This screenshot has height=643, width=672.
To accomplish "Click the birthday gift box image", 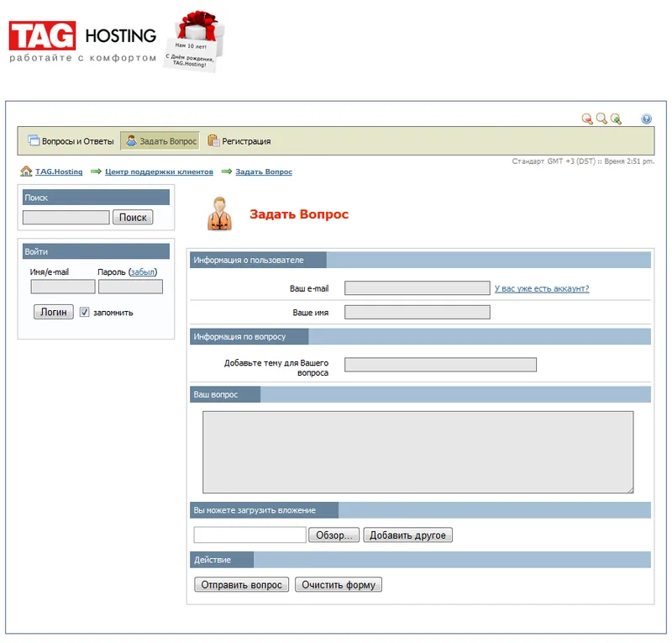I will click(x=195, y=40).
